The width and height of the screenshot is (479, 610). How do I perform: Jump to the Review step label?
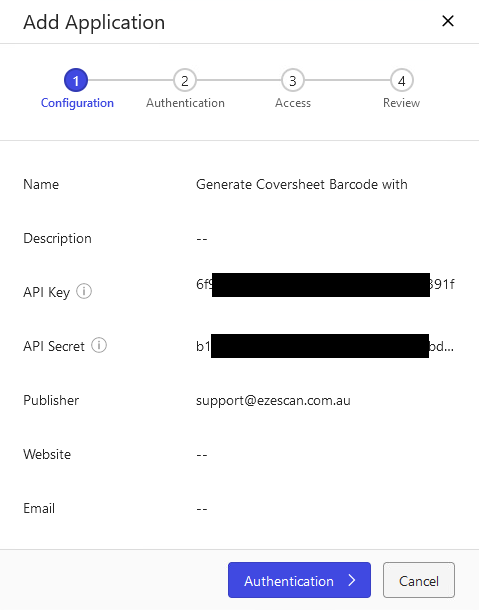coord(402,103)
